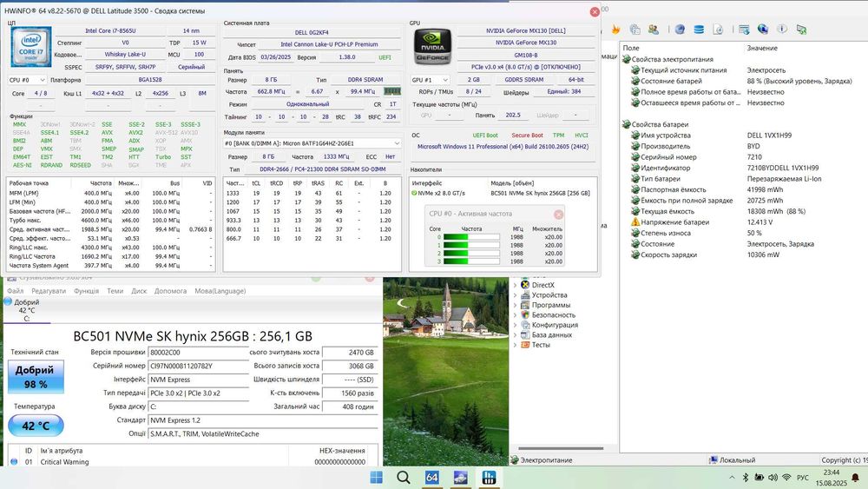
Task: Expand the Тесты tree node
Action: click(x=516, y=345)
